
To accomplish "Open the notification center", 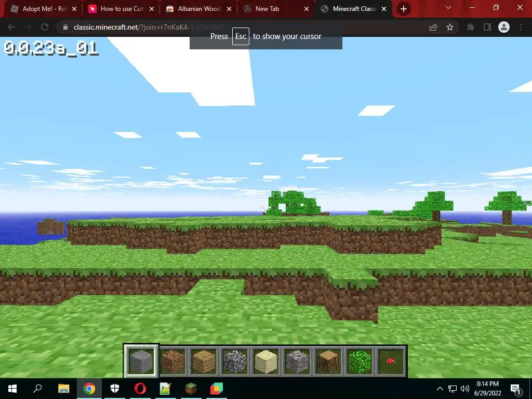I will 515,389.
